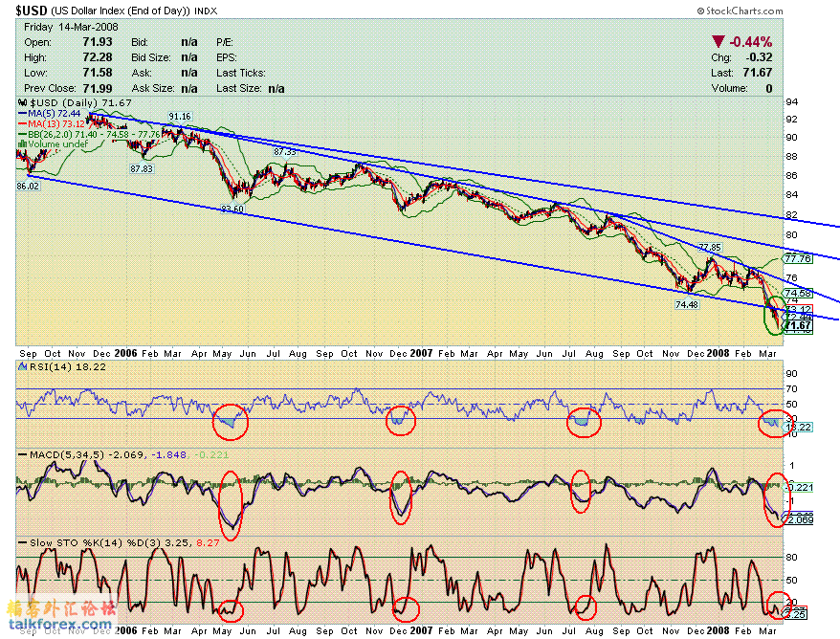This screenshot has width=840, height=639.
Task: Click the 94 label on the price axis
Action: click(791, 101)
